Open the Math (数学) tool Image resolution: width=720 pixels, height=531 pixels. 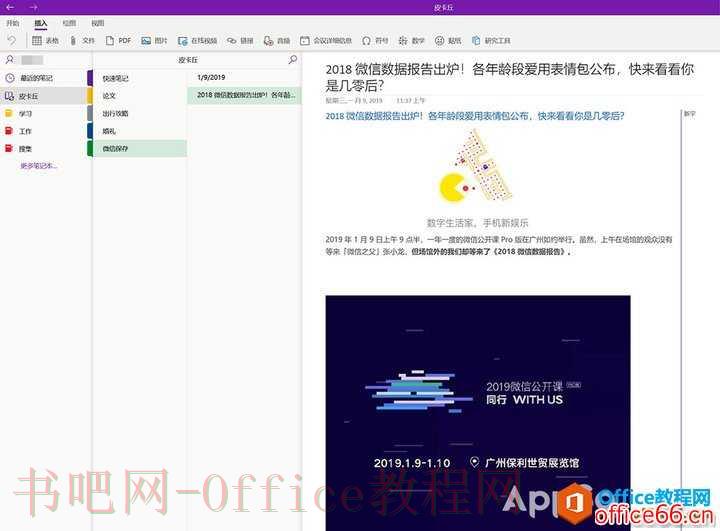411,40
